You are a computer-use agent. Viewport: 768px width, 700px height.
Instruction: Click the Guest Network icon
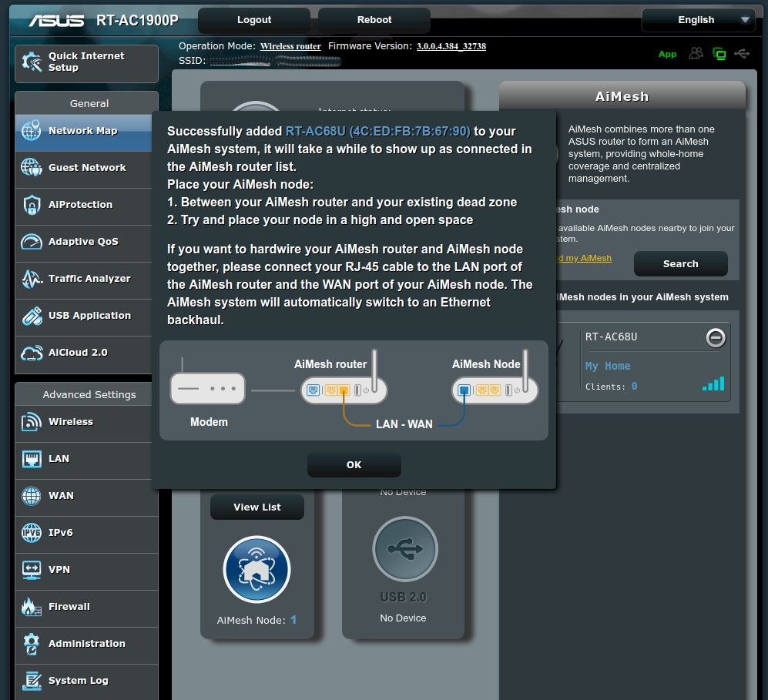point(32,167)
